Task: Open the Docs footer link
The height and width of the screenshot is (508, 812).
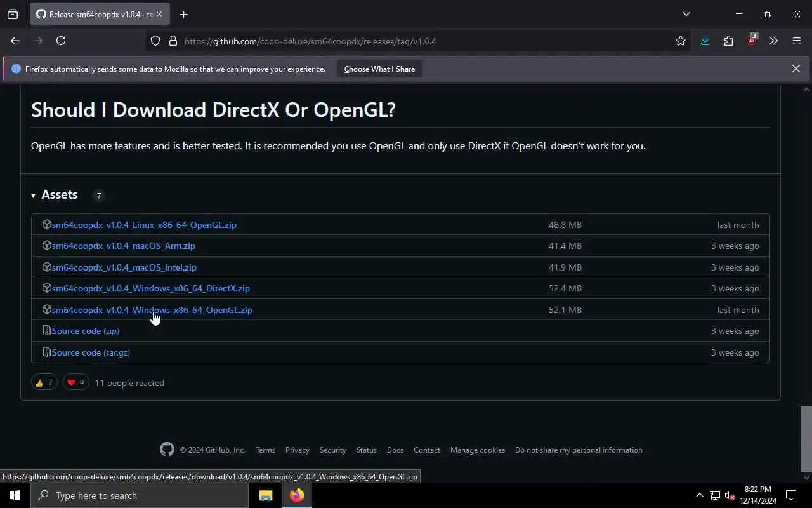Action: [395, 450]
